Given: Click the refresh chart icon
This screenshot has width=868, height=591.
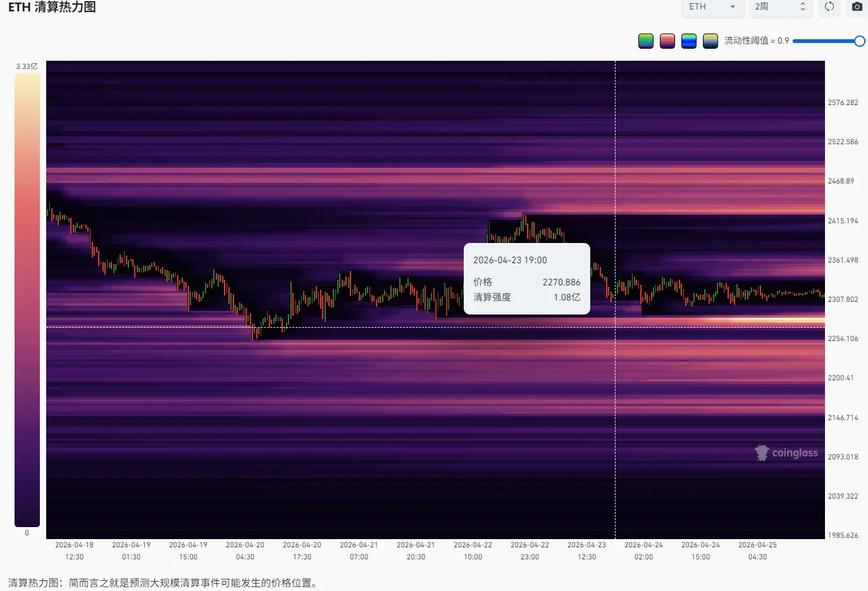Looking at the screenshot, I should (x=829, y=7).
